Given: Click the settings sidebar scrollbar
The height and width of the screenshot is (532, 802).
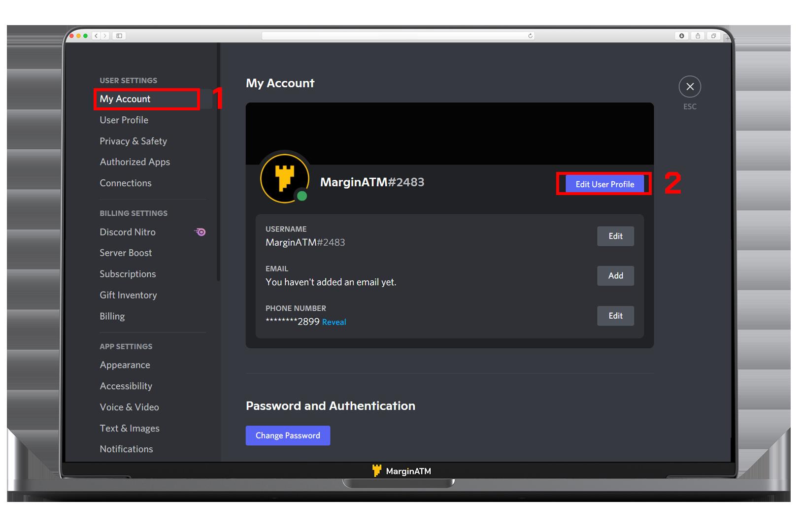Looking at the screenshot, I should coord(218,163).
